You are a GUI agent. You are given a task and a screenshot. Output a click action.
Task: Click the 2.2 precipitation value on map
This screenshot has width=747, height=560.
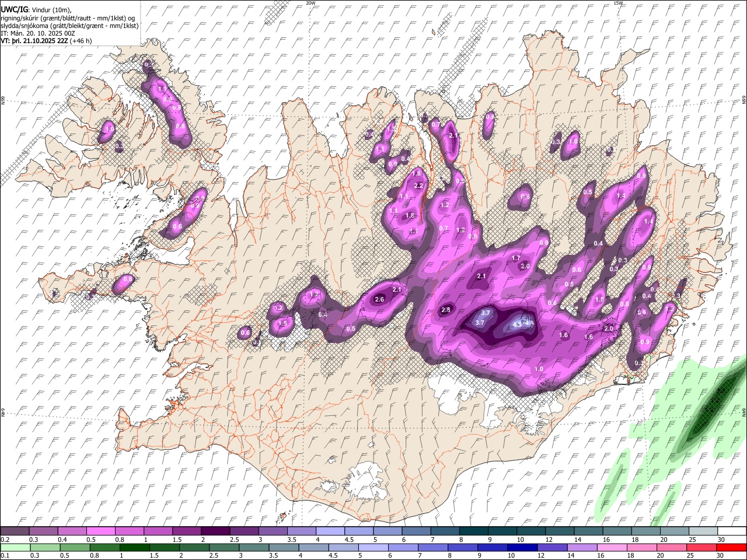point(418,185)
